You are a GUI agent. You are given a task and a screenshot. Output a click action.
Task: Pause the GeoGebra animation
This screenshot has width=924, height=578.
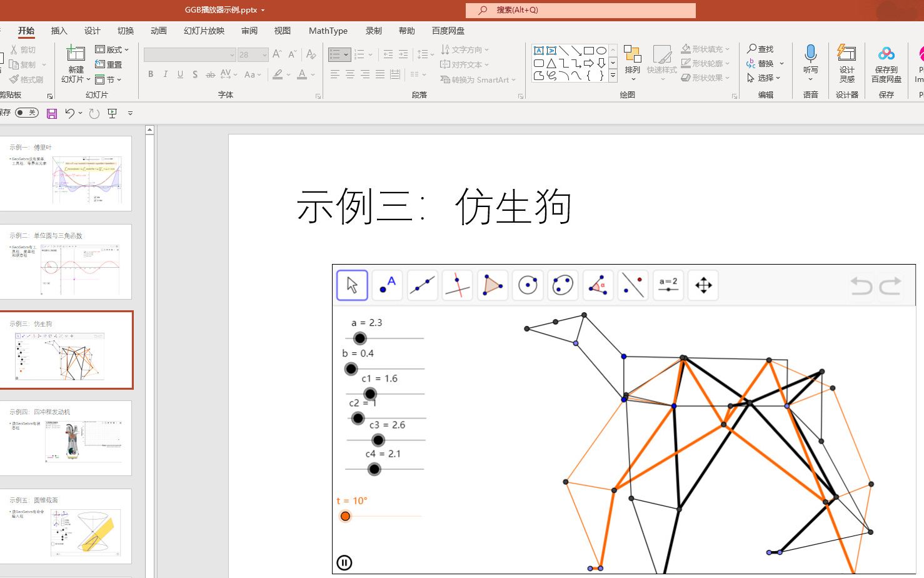[344, 562]
